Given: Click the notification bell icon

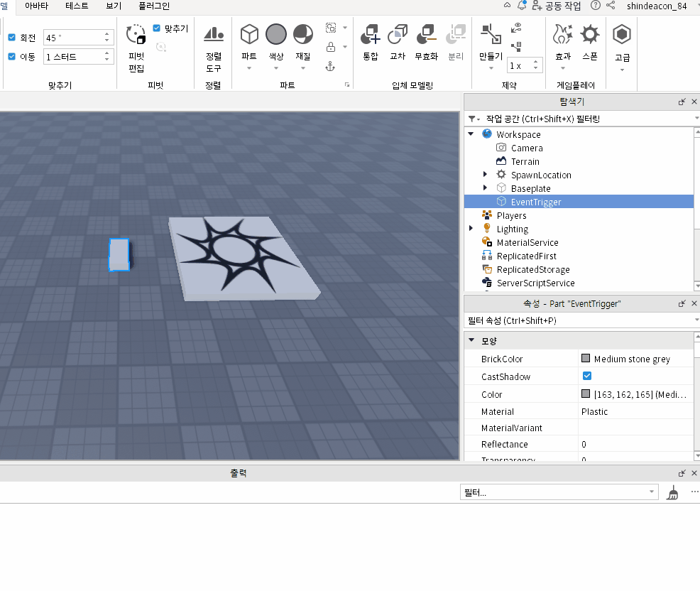Looking at the screenshot, I should (x=521, y=6).
